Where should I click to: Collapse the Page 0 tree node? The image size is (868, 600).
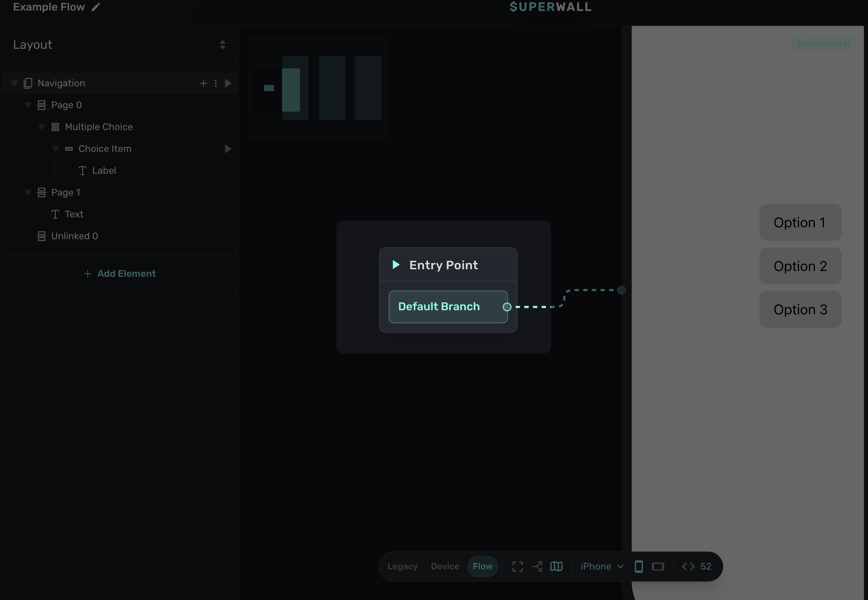[x=28, y=105]
